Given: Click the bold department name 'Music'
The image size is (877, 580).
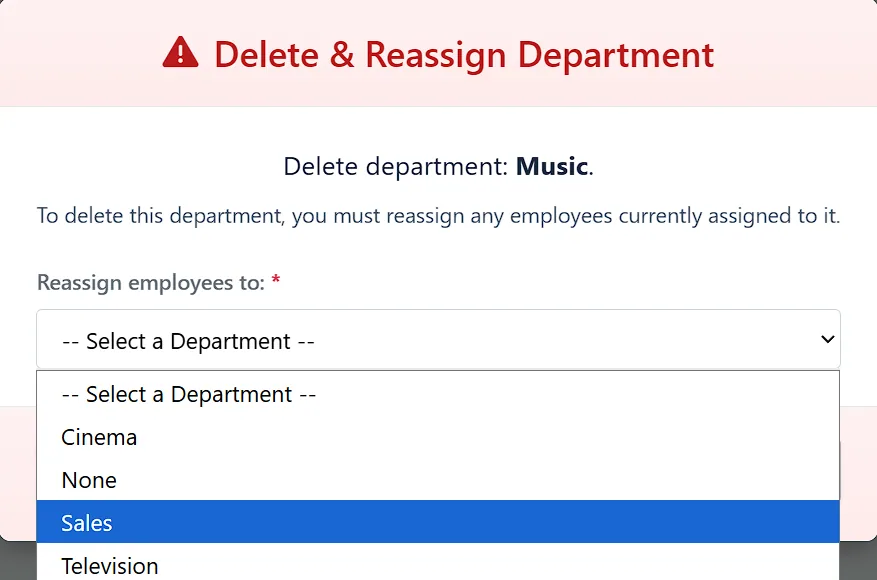Looking at the screenshot, I should [x=551, y=166].
